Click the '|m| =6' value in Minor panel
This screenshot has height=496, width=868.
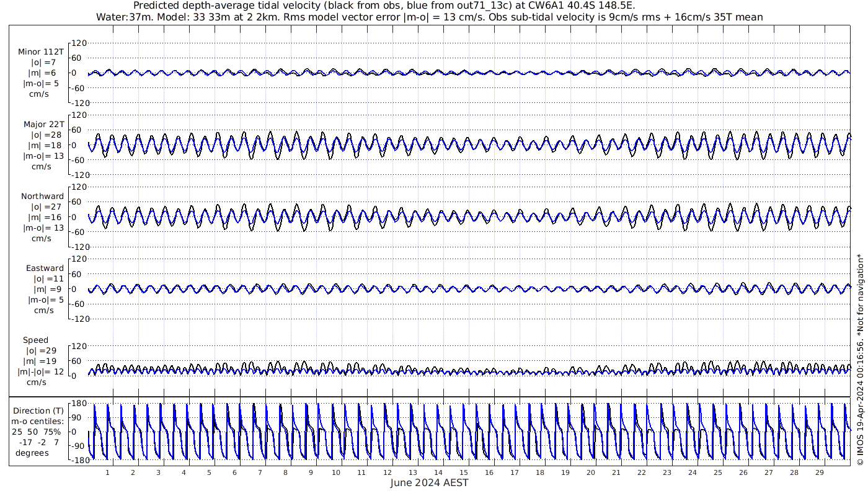click(x=44, y=73)
